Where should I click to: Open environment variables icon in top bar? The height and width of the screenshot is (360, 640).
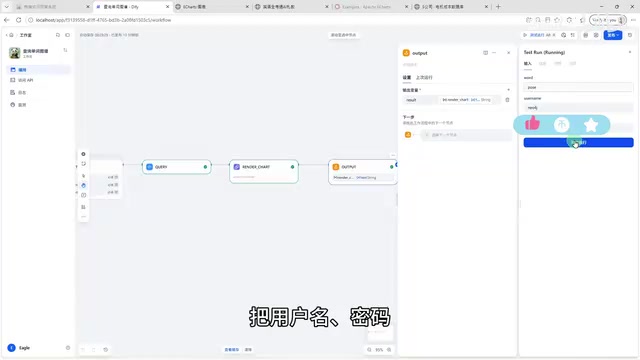(x=585, y=35)
